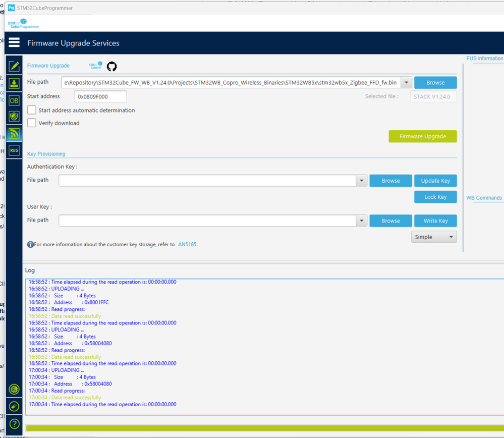Click 17:00:34 Data read successfully log line
The height and width of the screenshot is (438, 504).
click(65, 398)
